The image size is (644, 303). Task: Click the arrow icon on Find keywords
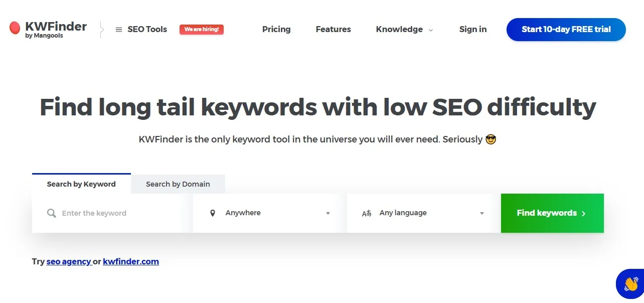[583, 213]
